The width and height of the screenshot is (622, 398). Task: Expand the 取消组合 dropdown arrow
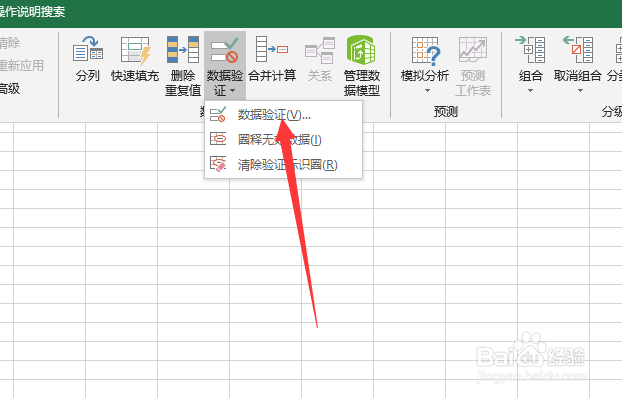(x=580, y=90)
